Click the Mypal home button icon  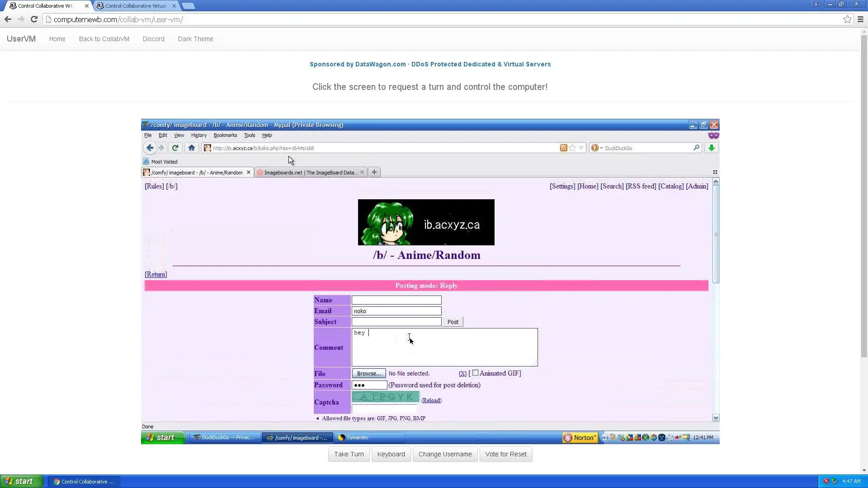point(192,148)
